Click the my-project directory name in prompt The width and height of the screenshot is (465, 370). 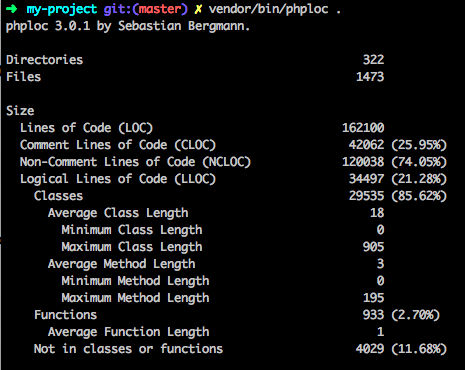(x=62, y=9)
